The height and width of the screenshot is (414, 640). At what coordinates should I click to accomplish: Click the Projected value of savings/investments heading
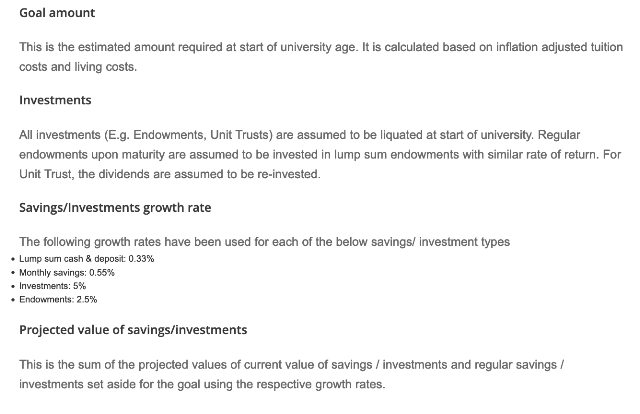(x=133, y=329)
